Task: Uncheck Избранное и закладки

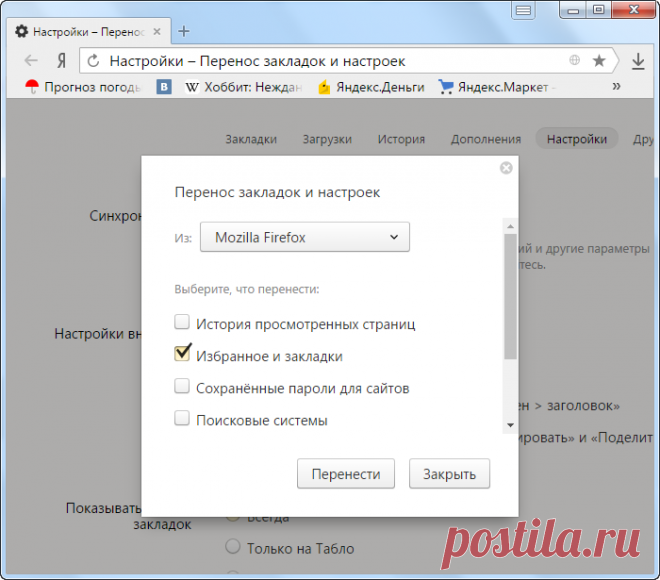Action: (182, 353)
